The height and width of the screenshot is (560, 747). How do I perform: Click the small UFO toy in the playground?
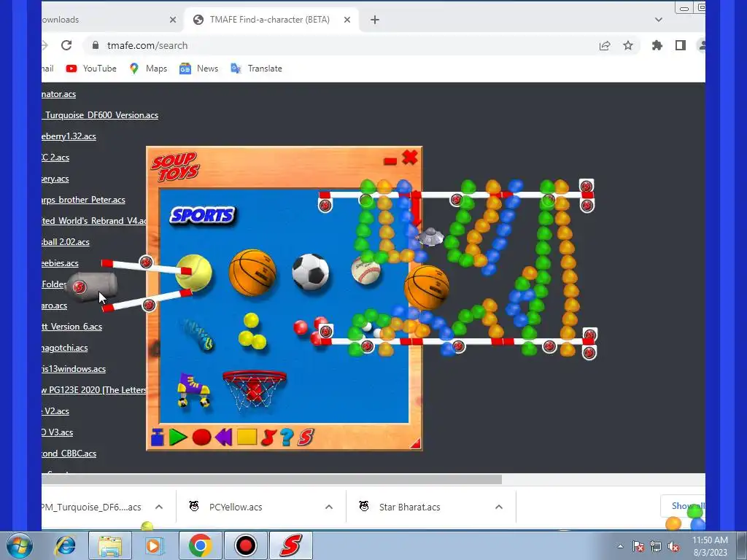430,237
